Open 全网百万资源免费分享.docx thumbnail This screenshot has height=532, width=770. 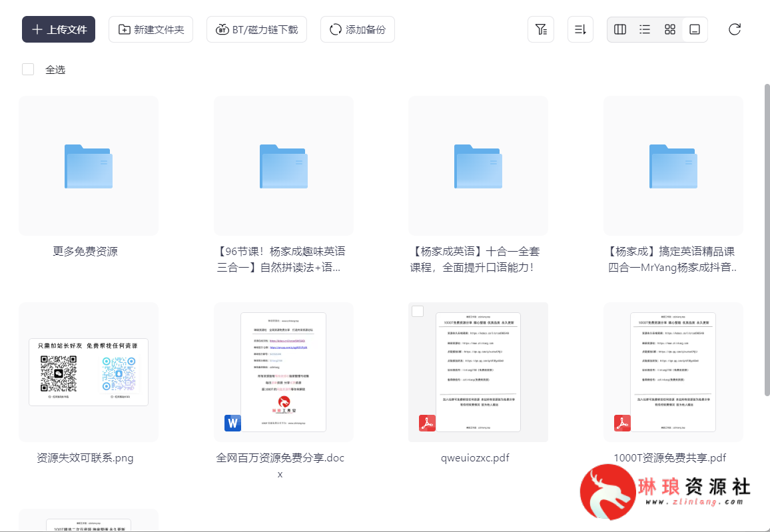pyautogui.click(x=283, y=372)
